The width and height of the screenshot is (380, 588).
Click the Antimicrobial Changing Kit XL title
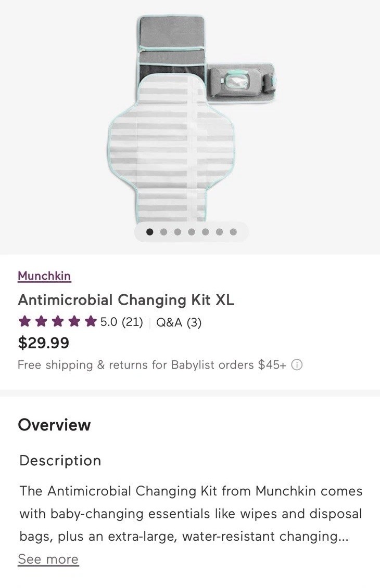click(126, 300)
